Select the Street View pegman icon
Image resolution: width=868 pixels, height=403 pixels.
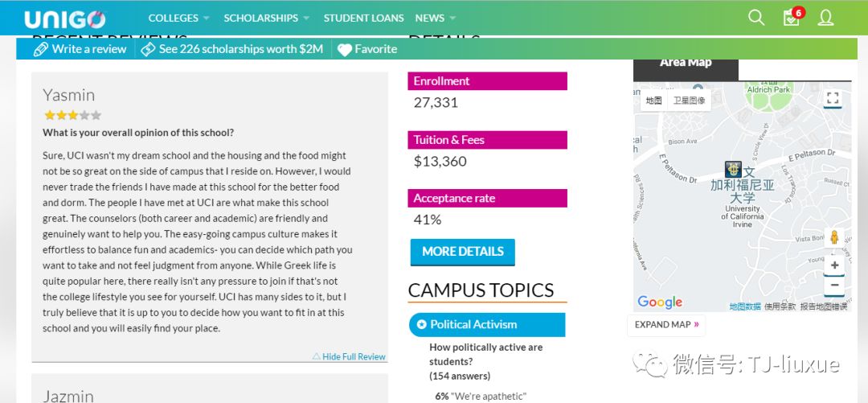(x=833, y=238)
